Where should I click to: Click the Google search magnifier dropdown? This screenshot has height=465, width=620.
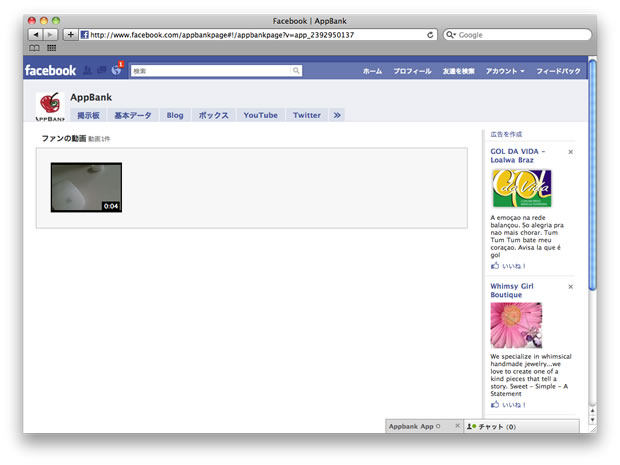pos(451,35)
